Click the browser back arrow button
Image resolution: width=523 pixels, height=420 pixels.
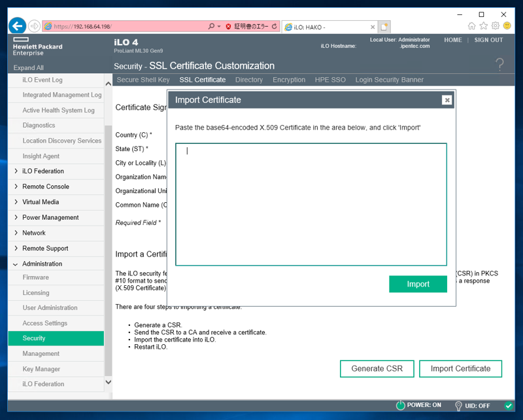tap(18, 26)
